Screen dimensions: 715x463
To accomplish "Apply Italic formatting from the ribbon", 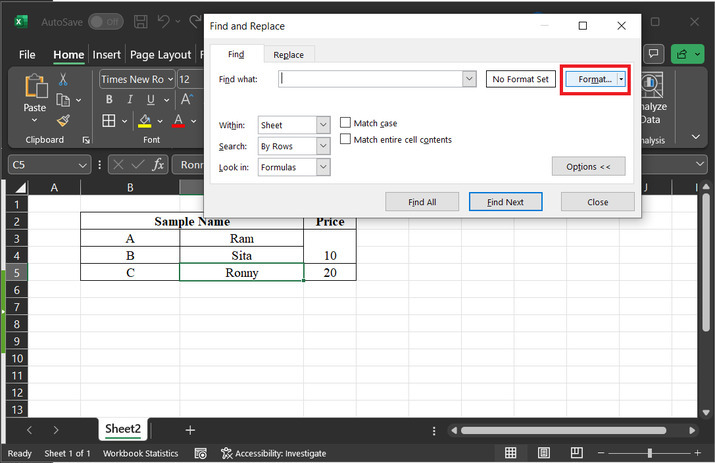I will (131, 101).
